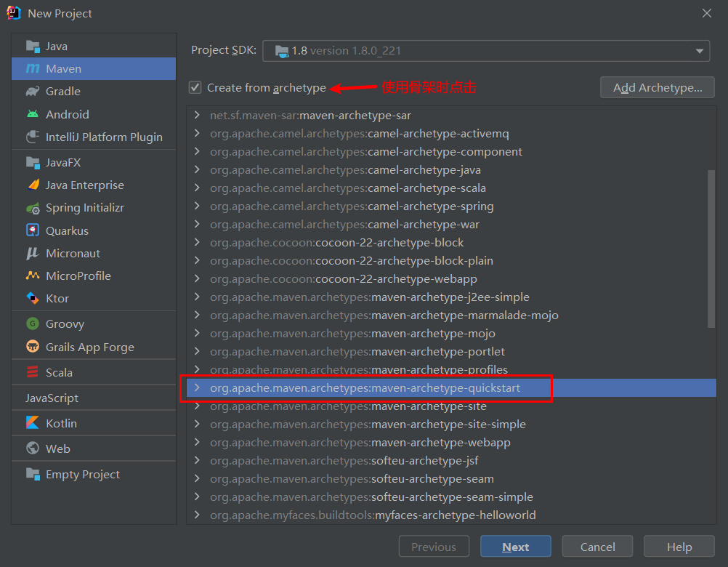This screenshot has height=567, width=728.
Task: Select Maven project type label
Action: 64,69
